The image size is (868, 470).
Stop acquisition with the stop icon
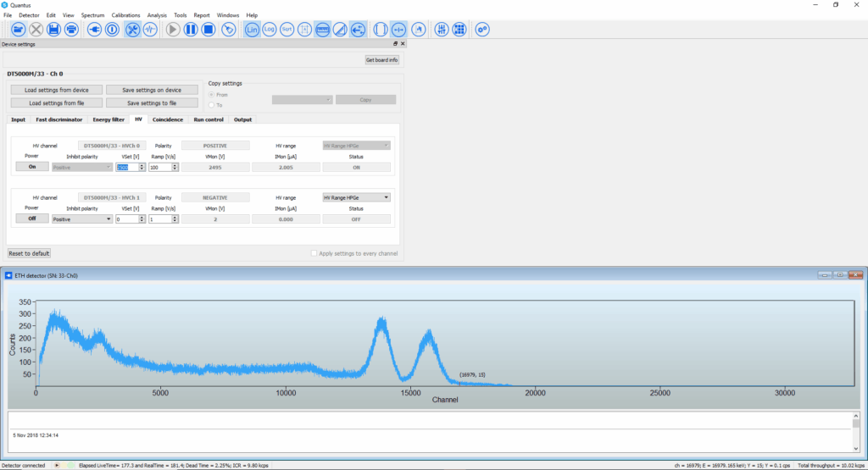pos(209,30)
